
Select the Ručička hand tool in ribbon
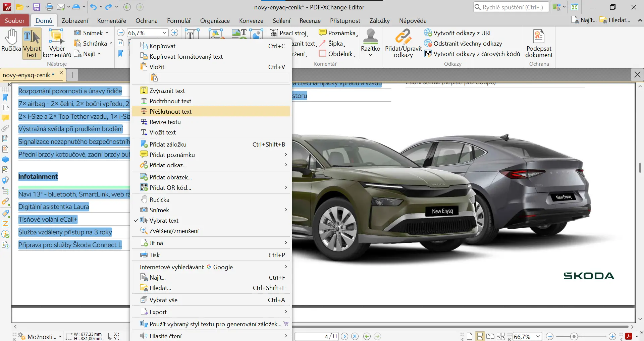tap(11, 40)
